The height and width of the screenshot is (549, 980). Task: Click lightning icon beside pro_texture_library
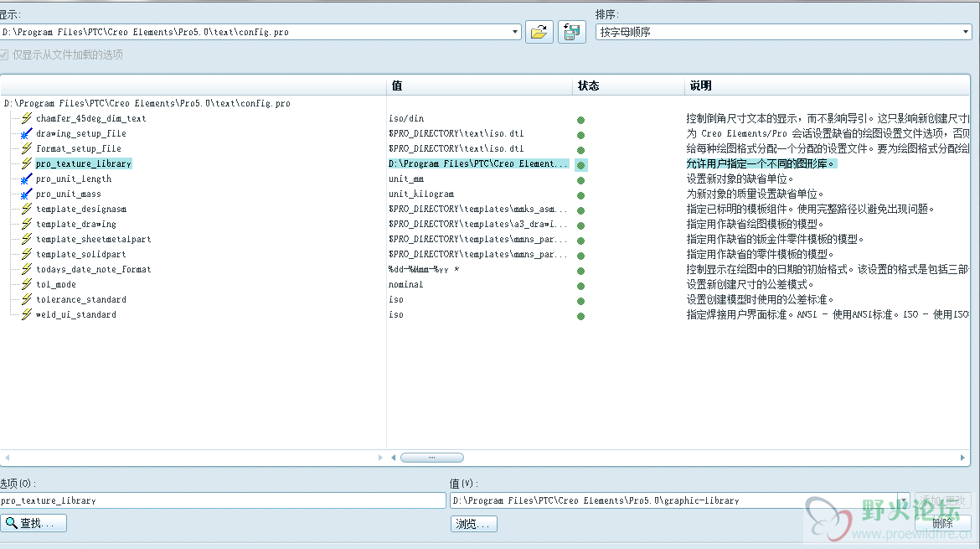[26, 163]
